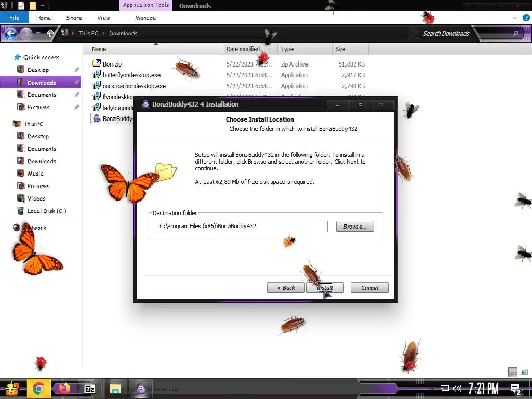Open the File ribbon tab
The width and height of the screenshot is (532, 399).
[x=14, y=18]
